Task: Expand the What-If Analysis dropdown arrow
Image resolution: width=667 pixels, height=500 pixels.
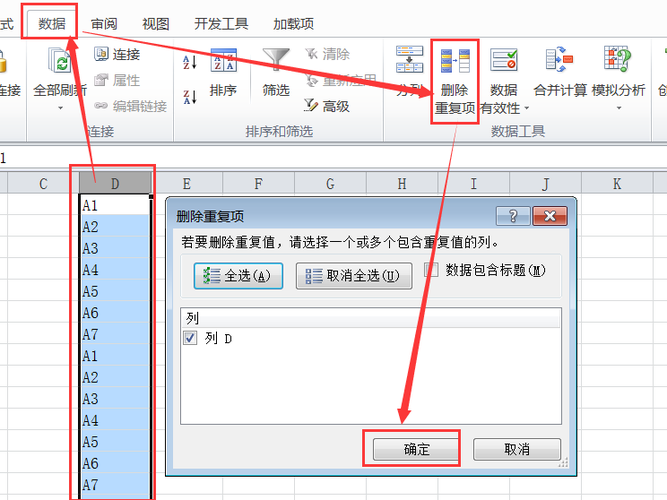Action: (619, 108)
